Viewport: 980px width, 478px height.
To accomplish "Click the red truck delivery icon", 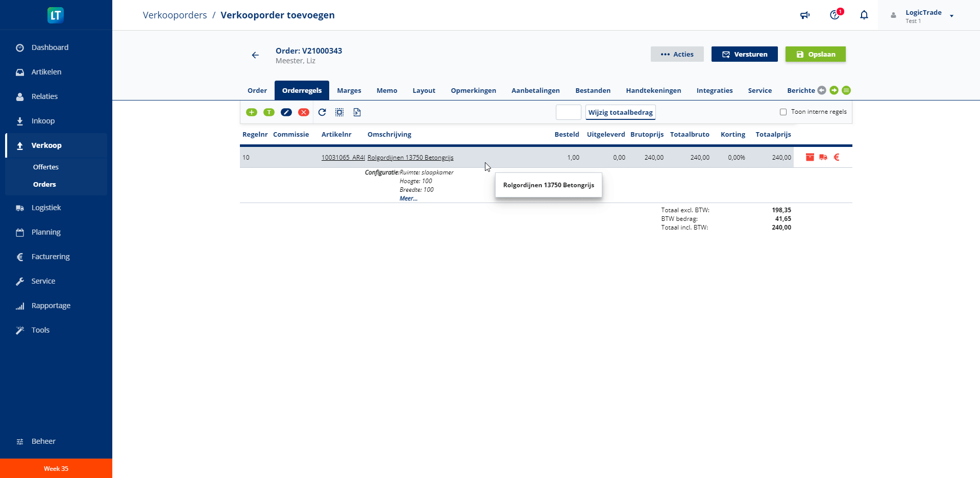I will tap(823, 157).
